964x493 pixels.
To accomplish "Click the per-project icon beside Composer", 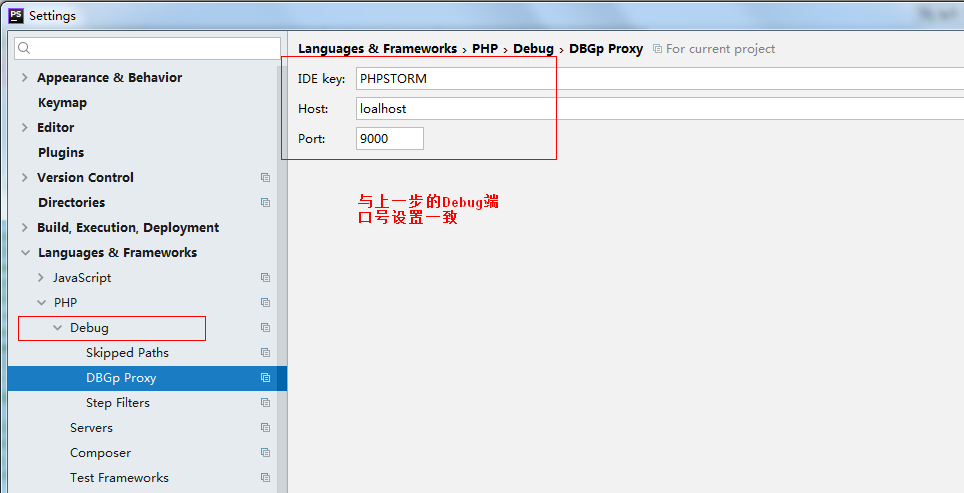I will click(x=265, y=453).
